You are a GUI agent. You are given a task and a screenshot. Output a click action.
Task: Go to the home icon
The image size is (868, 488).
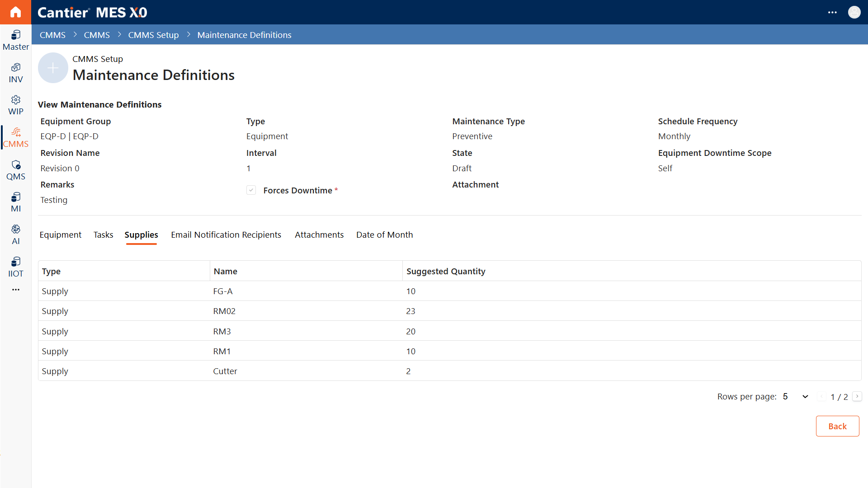(x=15, y=12)
